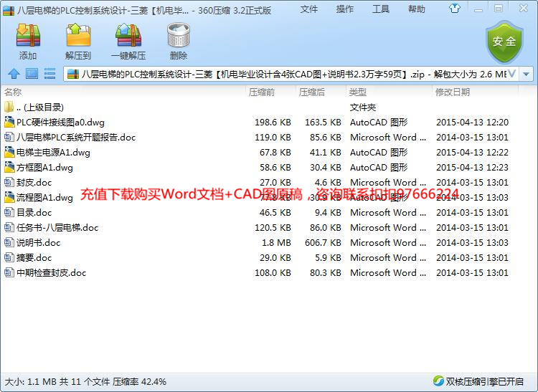Click the 删除 (Delete) trash icon
The height and width of the screenshot is (392, 538).
[179, 35]
